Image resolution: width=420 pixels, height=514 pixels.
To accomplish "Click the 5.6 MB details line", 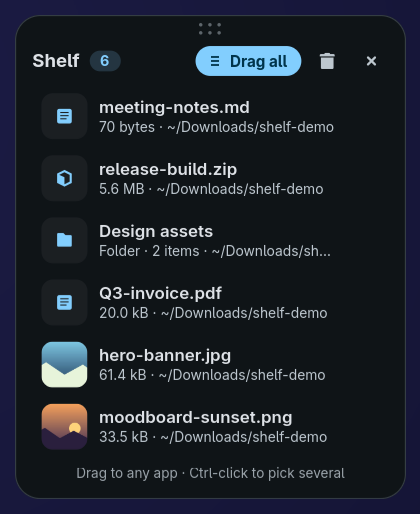I will pos(211,189).
